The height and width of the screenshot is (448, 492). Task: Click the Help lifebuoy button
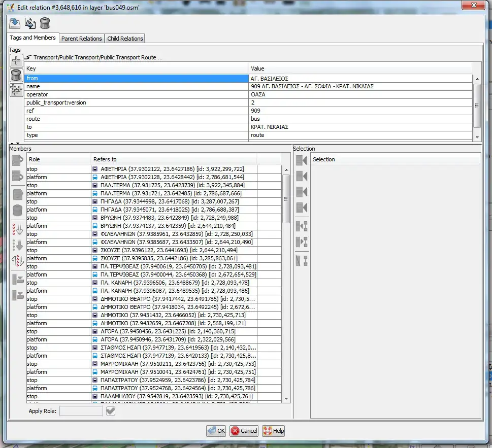[x=273, y=431]
